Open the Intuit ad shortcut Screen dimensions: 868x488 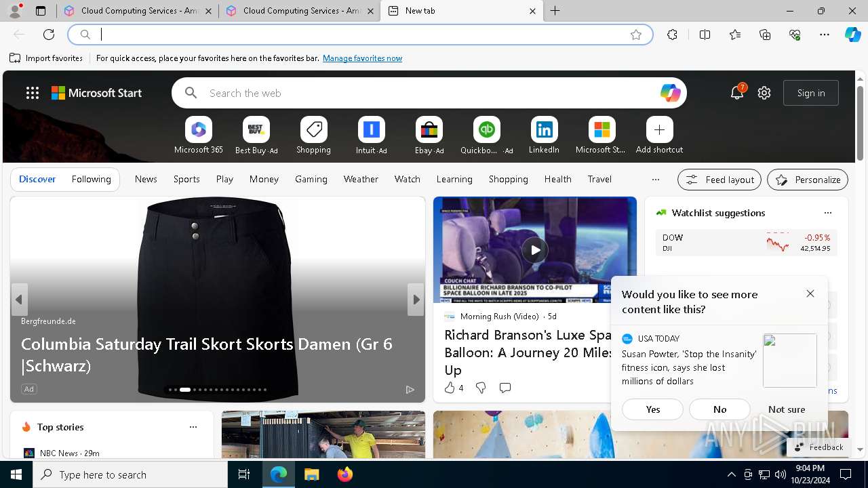(x=371, y=136)
